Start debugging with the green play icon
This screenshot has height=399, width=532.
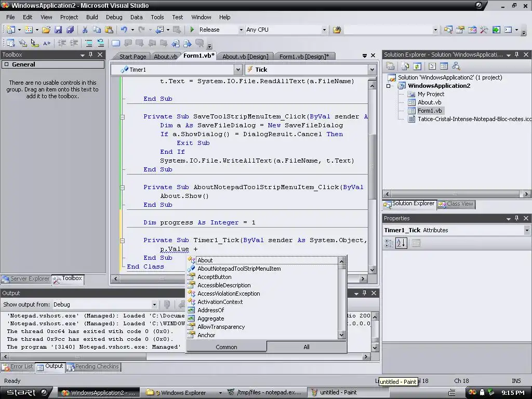pyautogui.click(x=192, y=30)
